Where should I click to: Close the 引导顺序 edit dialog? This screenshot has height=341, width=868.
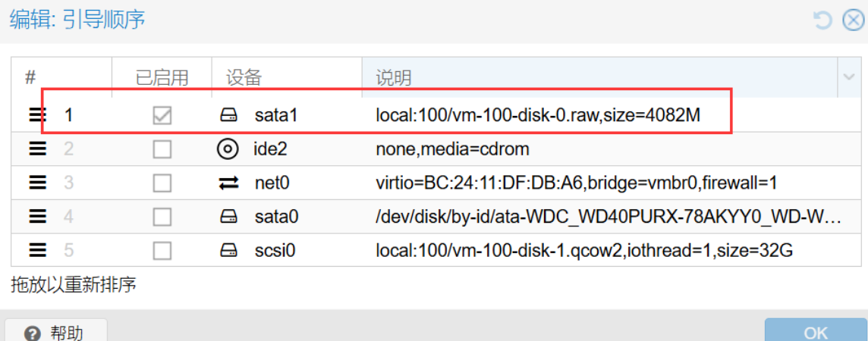853,20
